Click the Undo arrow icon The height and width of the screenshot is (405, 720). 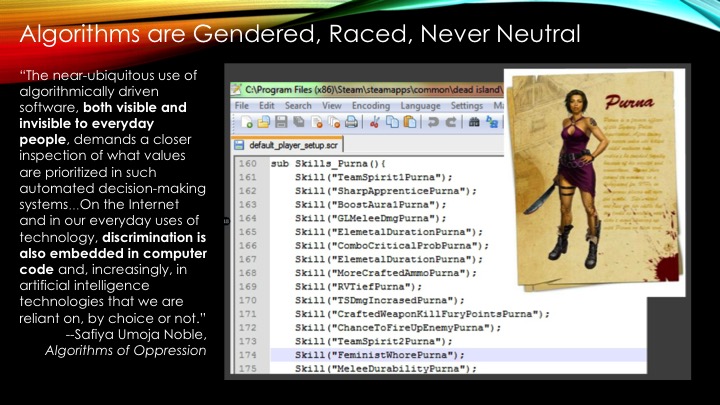pos(433,122)
